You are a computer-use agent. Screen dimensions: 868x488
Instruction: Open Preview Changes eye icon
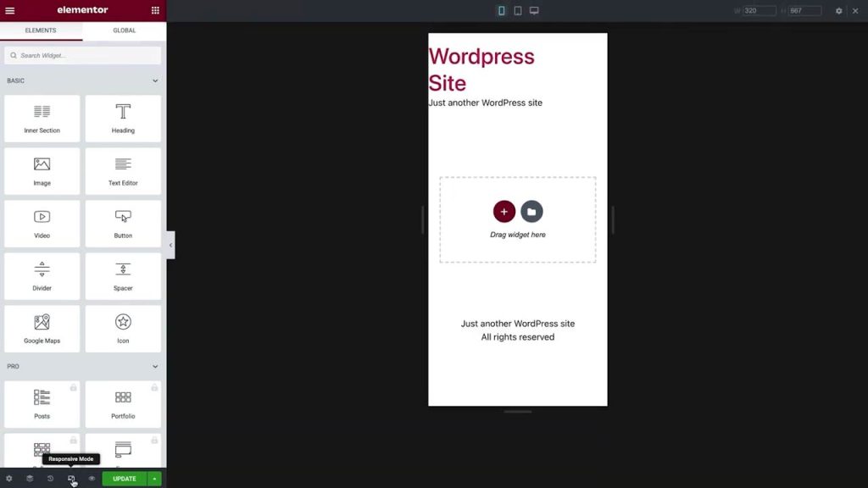[x=92, y=479]
